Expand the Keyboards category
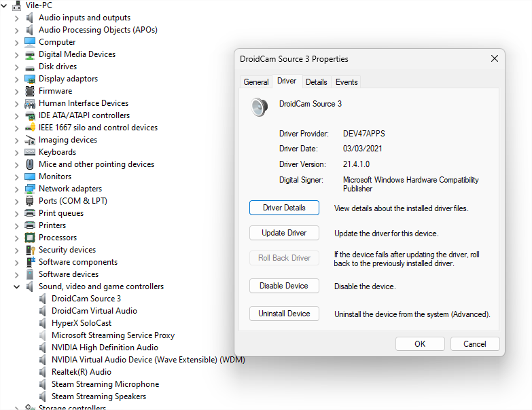 pyautogui.click(x=16, y=153)
